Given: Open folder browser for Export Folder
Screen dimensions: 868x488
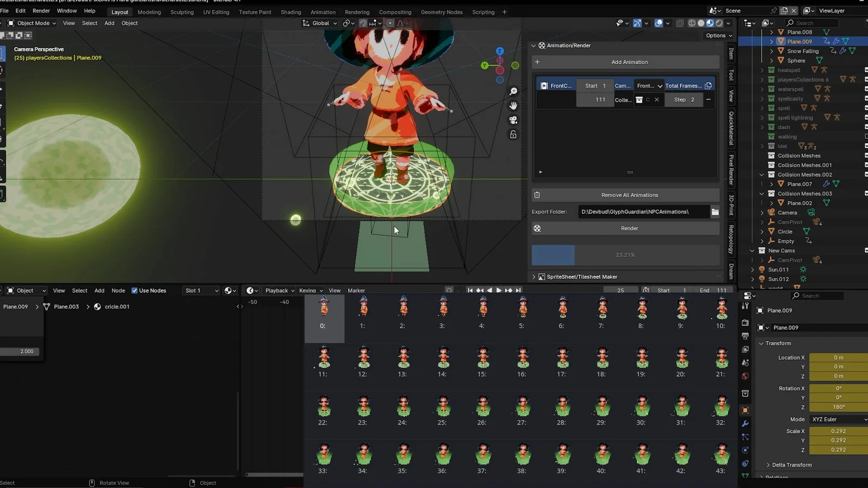Looking at the screenshot, I should tap(715, 212).
